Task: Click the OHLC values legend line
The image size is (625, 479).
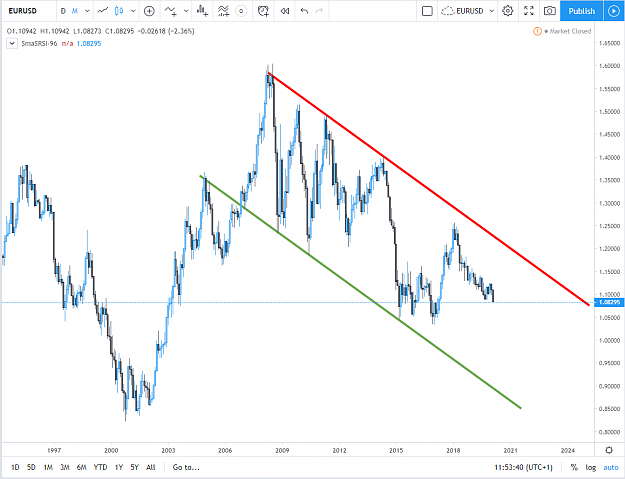Action: (x=100, y=31)
